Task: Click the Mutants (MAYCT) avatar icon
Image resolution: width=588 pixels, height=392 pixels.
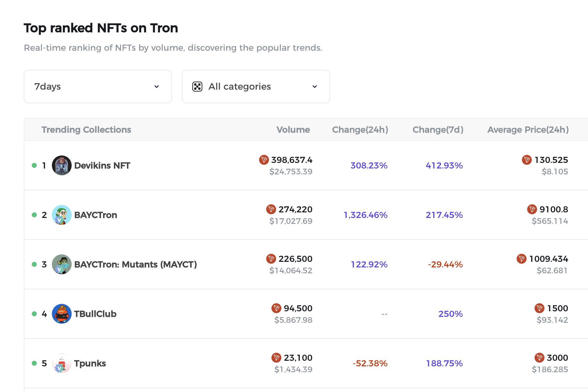Action: coord(61,264)
